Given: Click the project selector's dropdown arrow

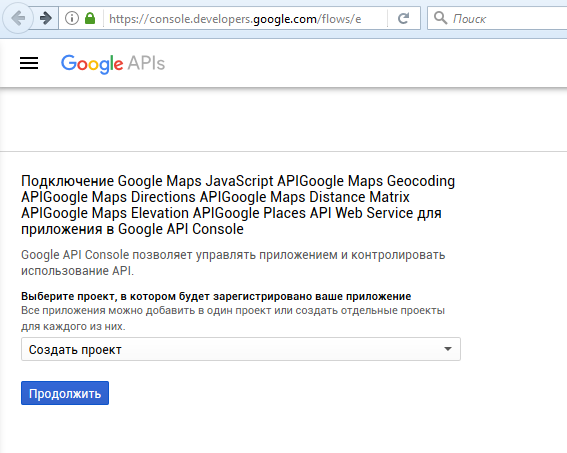Looking at the screenshot, I should (x=448, y=349).
